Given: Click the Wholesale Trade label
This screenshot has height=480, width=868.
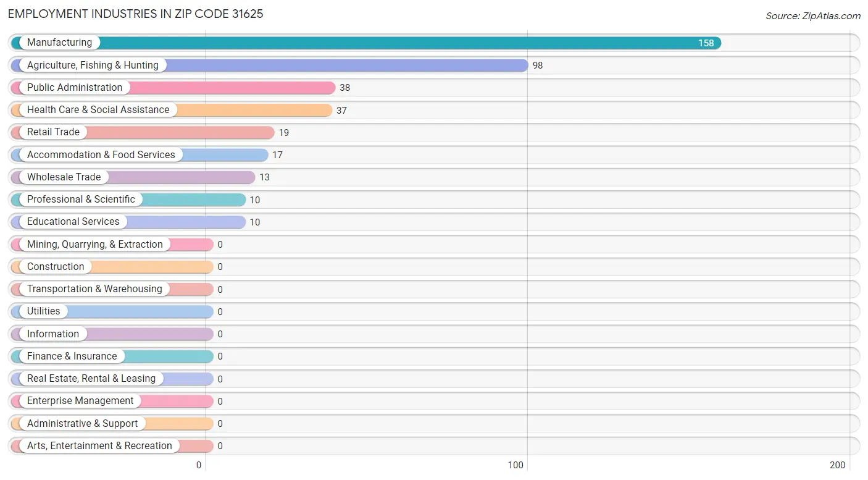Looking at the screenshot, I should tap(64, 177).
